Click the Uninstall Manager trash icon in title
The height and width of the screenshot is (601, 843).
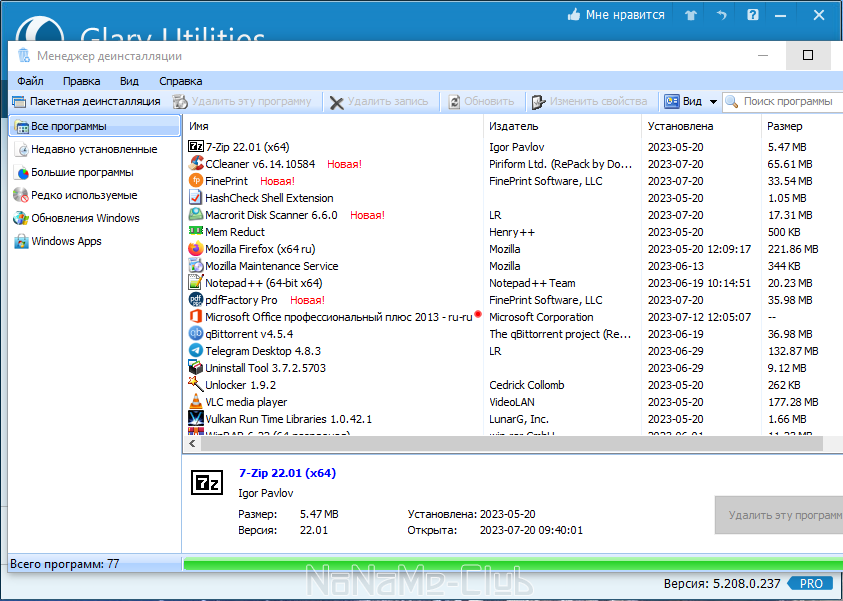tap(24, 55)
